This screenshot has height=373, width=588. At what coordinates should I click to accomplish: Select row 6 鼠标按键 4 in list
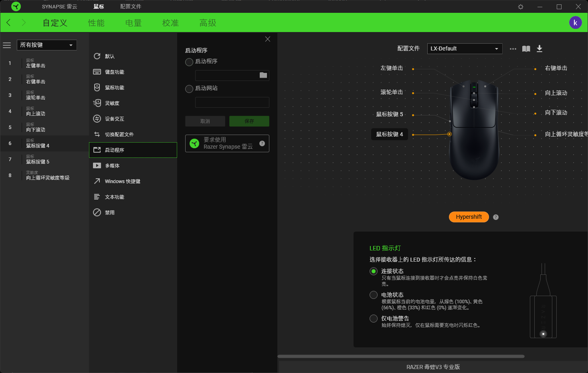pos(44,143)
